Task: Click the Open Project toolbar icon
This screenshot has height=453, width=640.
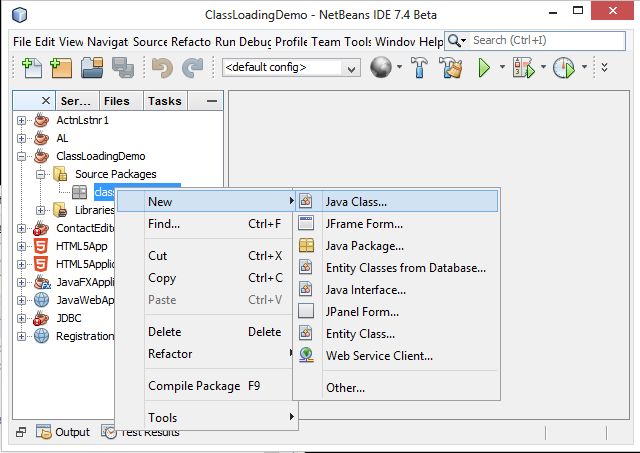Action: click(x=92, y=67)
